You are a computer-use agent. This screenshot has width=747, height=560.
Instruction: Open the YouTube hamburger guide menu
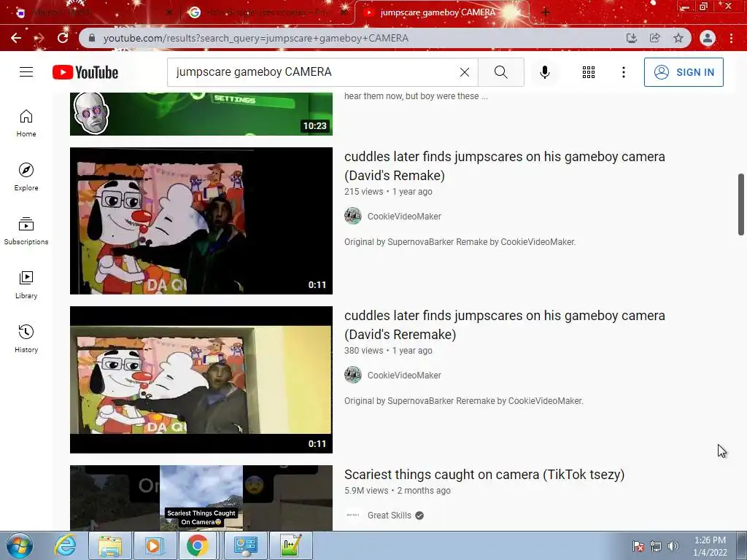pyautogui.click(x=26, y=72)
